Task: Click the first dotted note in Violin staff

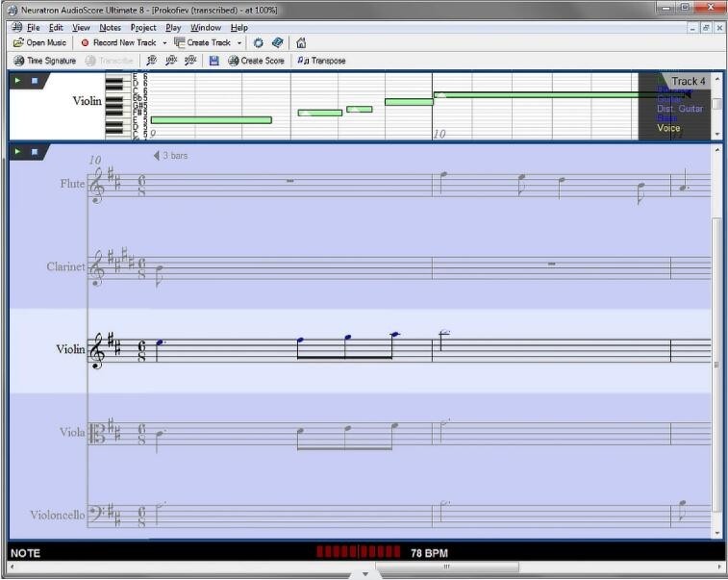Action: point(160,342)
